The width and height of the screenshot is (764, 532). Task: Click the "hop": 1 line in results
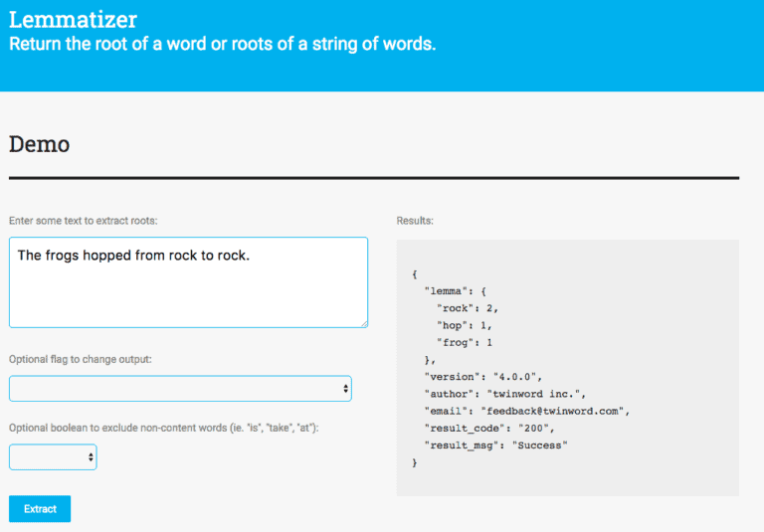point(464,325)
